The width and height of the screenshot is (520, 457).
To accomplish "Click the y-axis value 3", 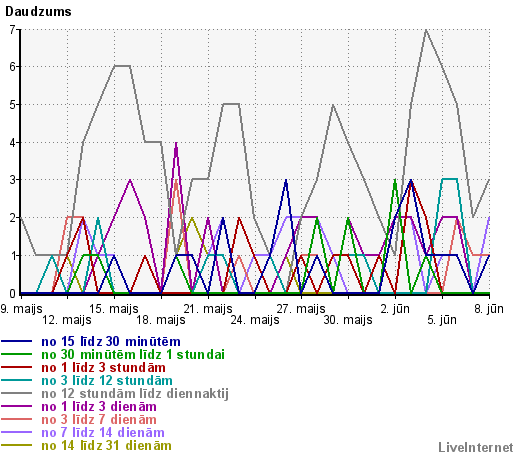I will [x=13, y=180].
